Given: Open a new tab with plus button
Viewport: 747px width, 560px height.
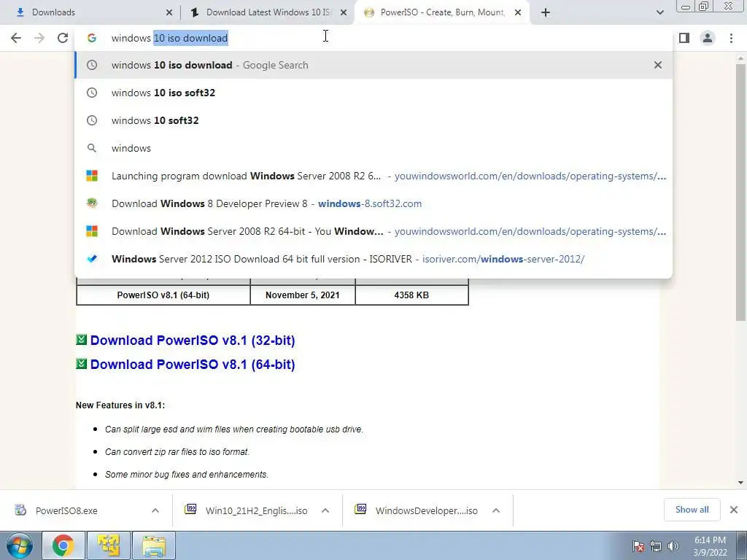Looking at the screenshot, I should tap(546, 13).
